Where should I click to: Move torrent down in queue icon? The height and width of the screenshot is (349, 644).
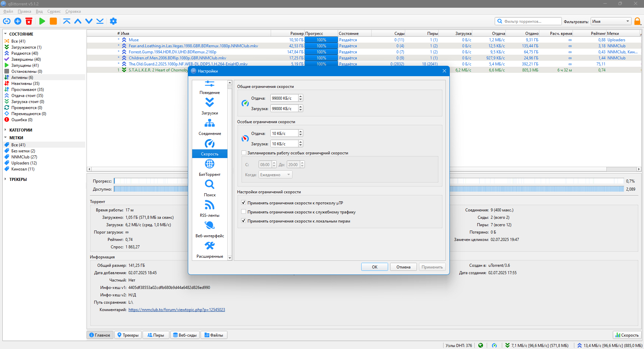[89, 21]
